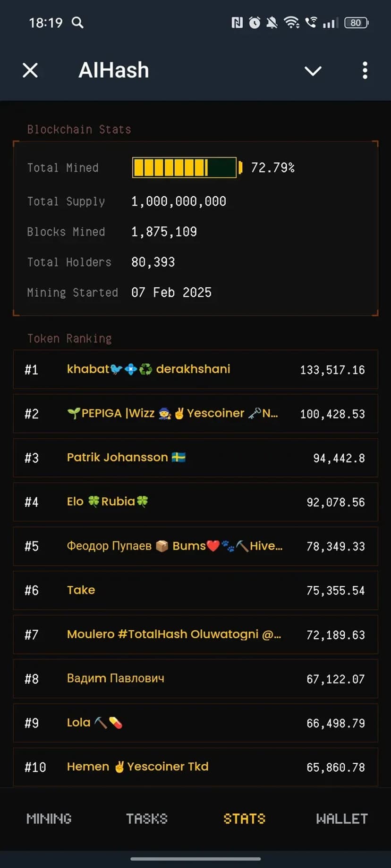This screenshot has width=391, height=868.
Task: Tap the muted notifications bell icon
Action: (272, 23)
